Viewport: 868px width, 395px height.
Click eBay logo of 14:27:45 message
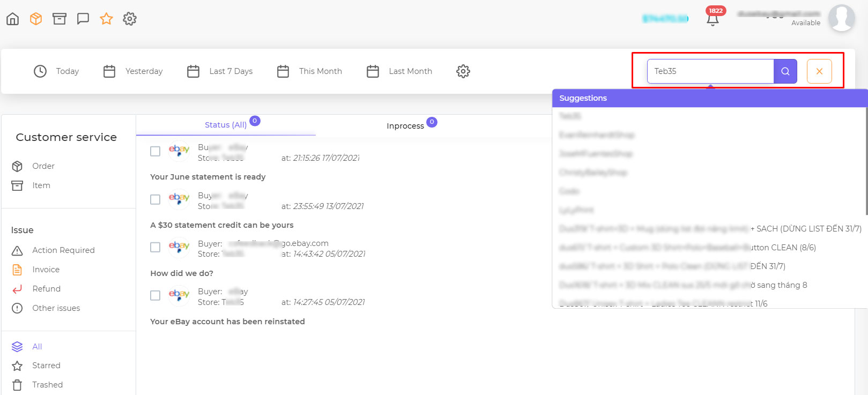coord(179,295)
